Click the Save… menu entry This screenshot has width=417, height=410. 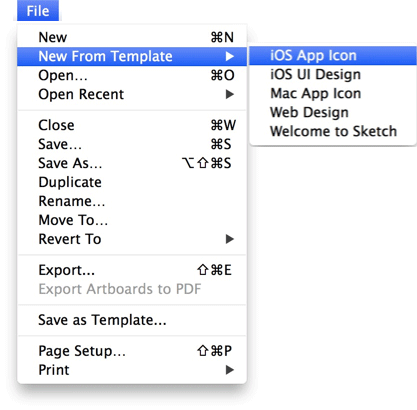pyautogui.click(x=132, y=144)
